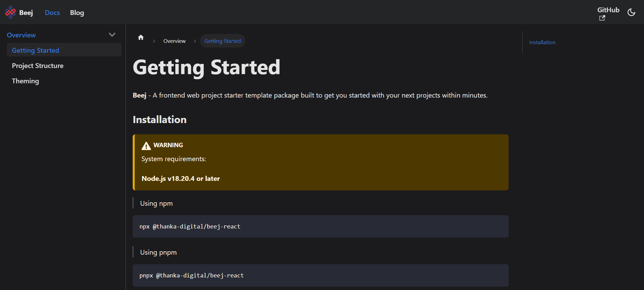
Task: Click the pnpx beej-react code block
Action: [320, 275]
